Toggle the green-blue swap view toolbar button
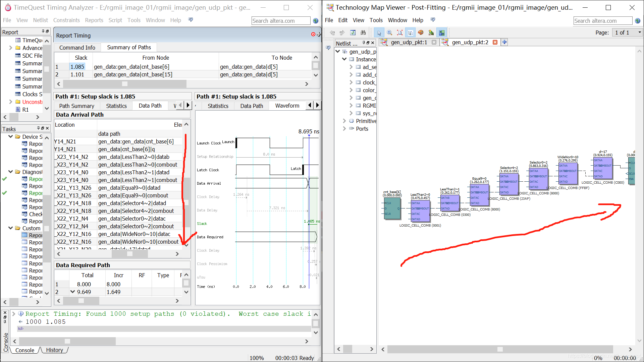Viewport: 644px width, 362px height. tap(441, 33)
